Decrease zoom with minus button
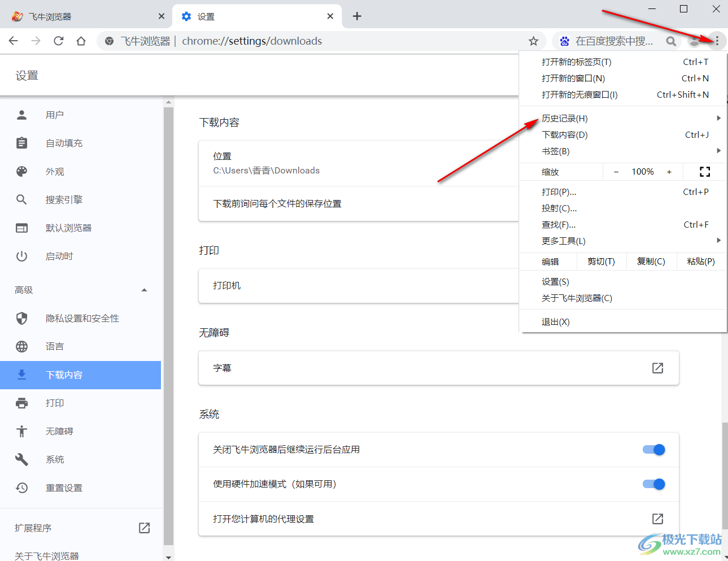Image resolution: width=728 pixels, height=561 pixels. coord(616,172)
